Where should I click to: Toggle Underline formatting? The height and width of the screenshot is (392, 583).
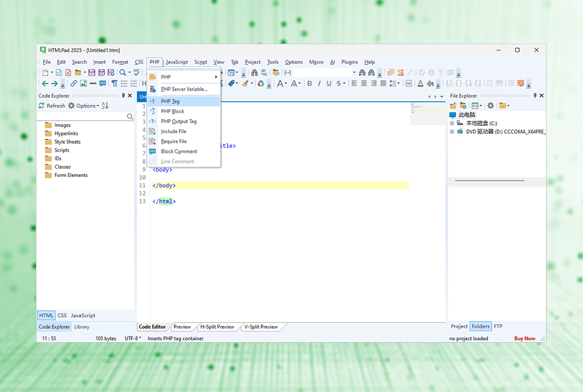(328, 83)
